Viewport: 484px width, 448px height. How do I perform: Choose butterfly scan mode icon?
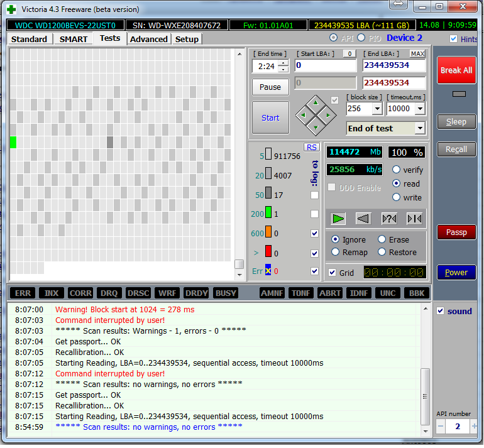click(x=414, y=219)
